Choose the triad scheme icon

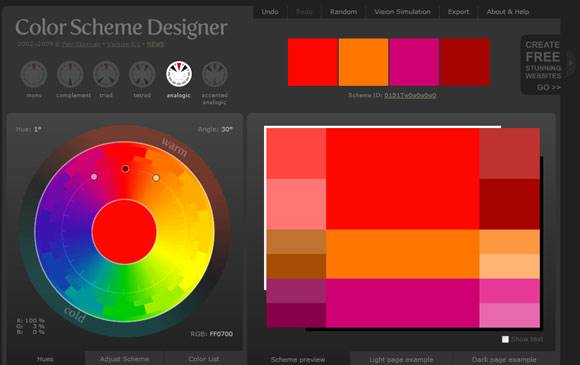[106, 74]
